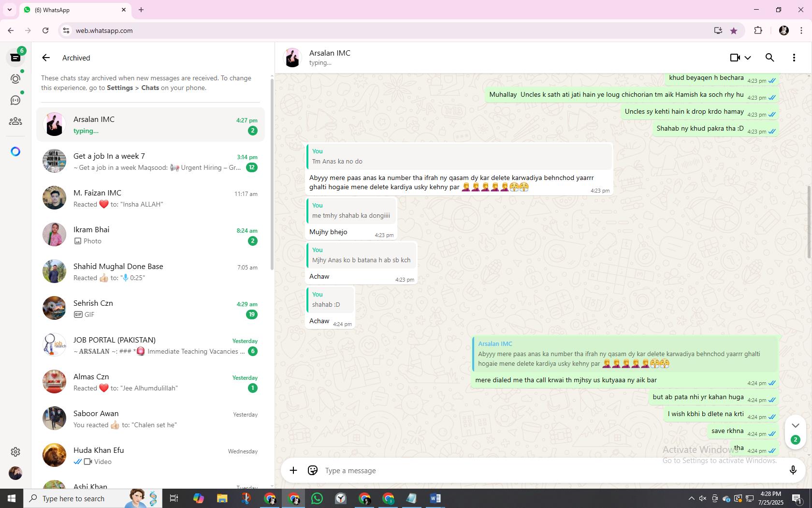
Task: Open Windows Start menu
Action: [12, 498]
